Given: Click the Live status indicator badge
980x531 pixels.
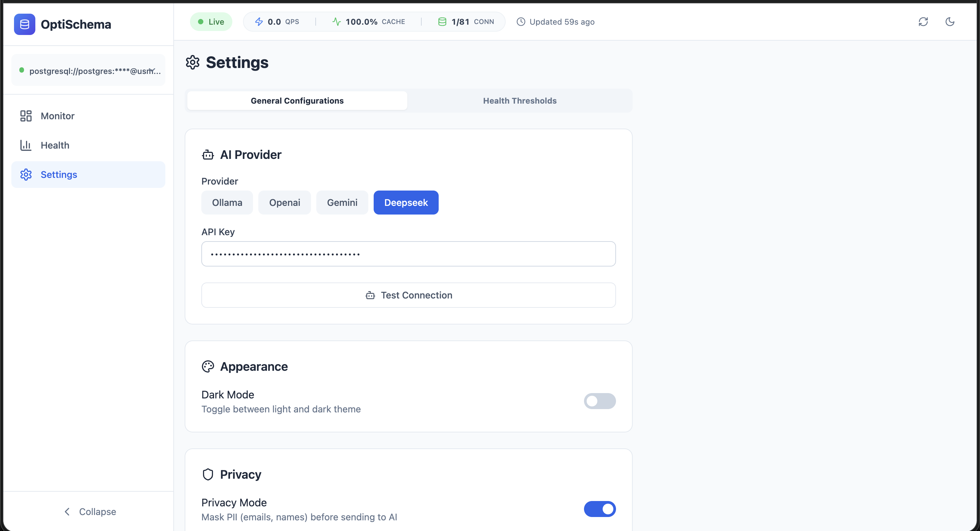Looking at the screenshot, I should click(x=211, y=22).
